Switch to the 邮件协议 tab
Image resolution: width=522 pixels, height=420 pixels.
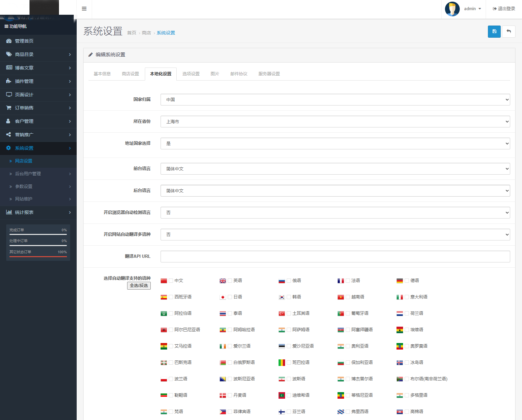pyautogui.click(x=239, y=74)
